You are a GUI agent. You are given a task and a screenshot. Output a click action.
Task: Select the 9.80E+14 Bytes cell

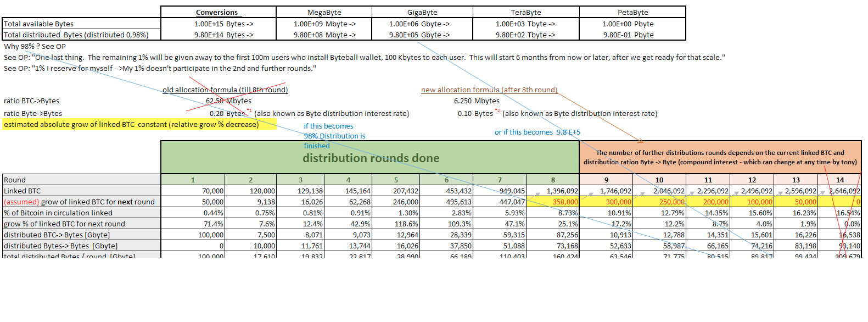point(218,35)
